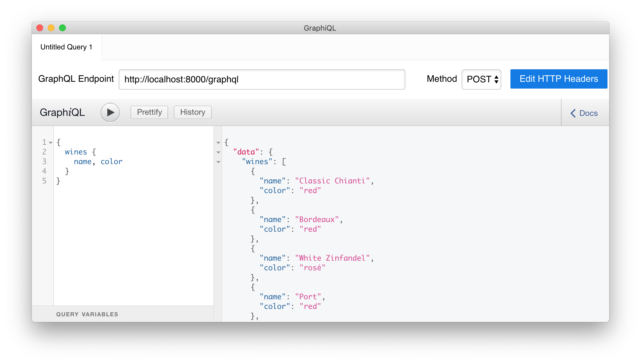The height and width of the screenshot is (364, 641).
Task: Collapse the line 1 fold arrow in the query editor
Action: (51, 143)
